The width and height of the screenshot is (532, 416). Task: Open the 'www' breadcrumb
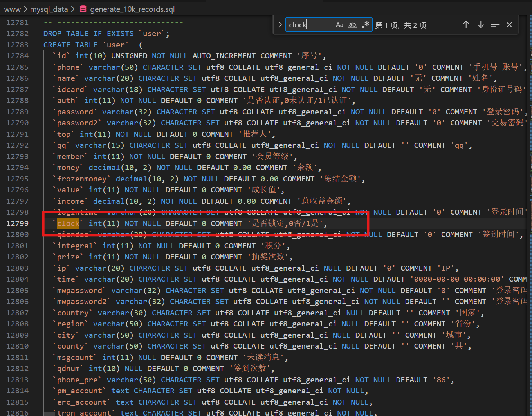pos(12,9)
